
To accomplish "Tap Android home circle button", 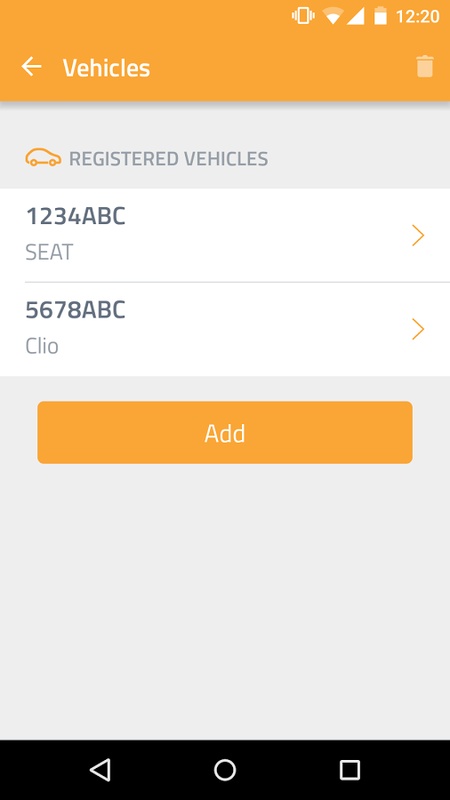I will (225, 769).
